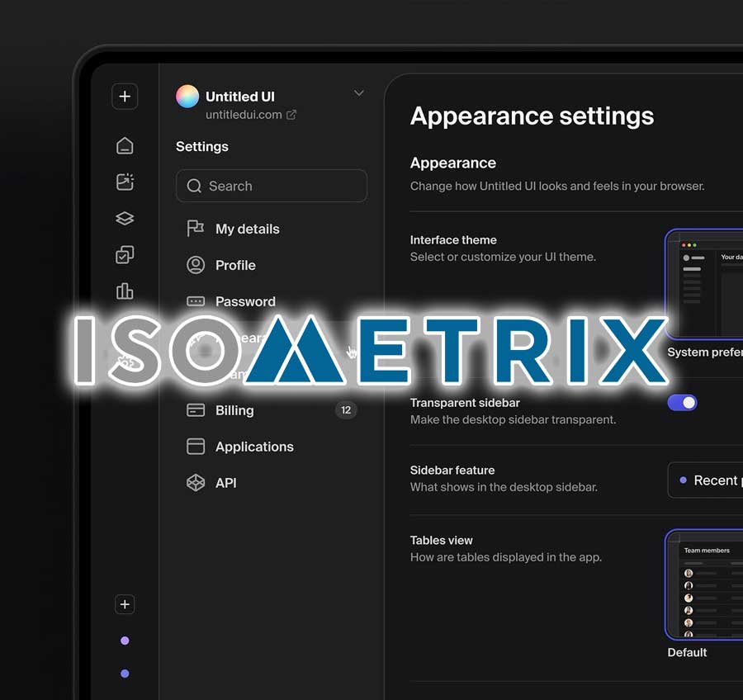Click the plus button atop the icon rail
This screenshot has width=743, height=700.
point(125,97)
